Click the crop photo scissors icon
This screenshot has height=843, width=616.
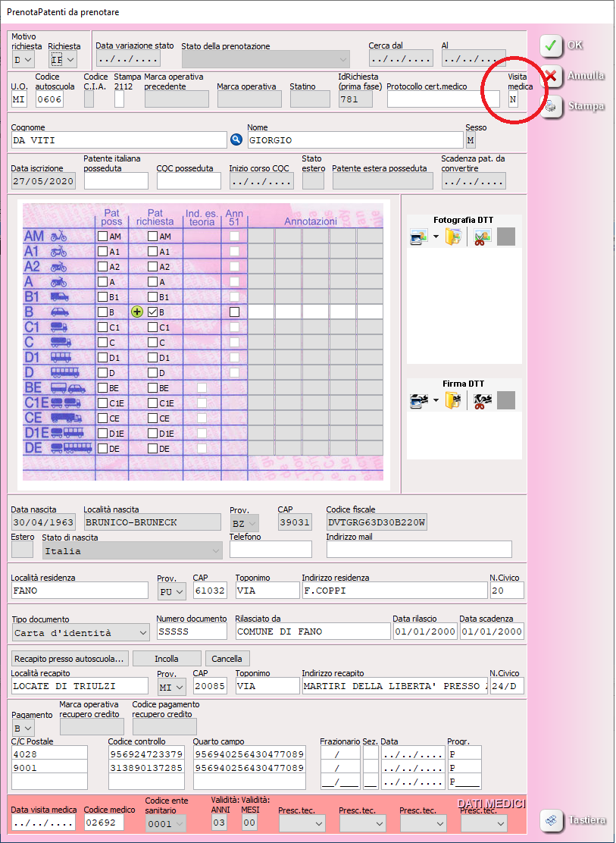click(482, 237)
